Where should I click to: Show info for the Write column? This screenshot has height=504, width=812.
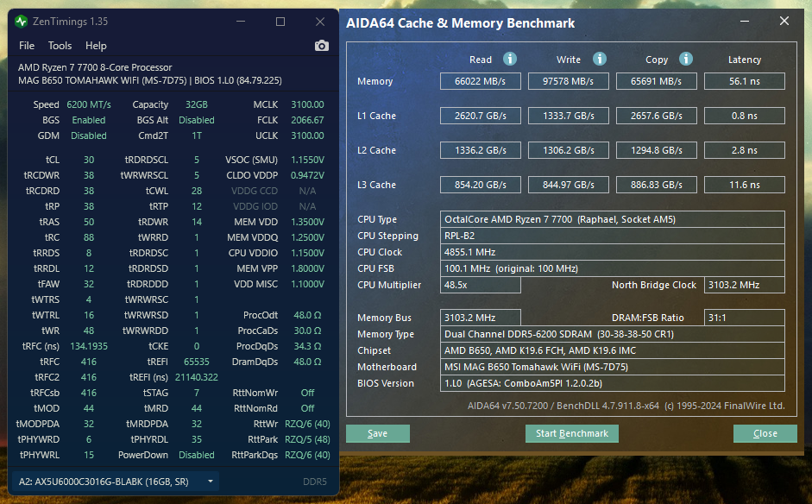[x=599, y=59]
